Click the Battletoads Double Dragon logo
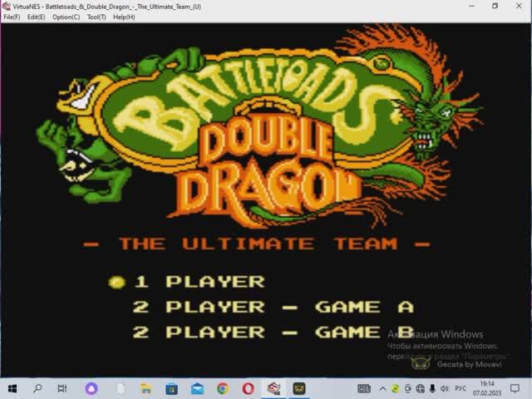This screenshot has width=532, height=399. click(259, 126)
